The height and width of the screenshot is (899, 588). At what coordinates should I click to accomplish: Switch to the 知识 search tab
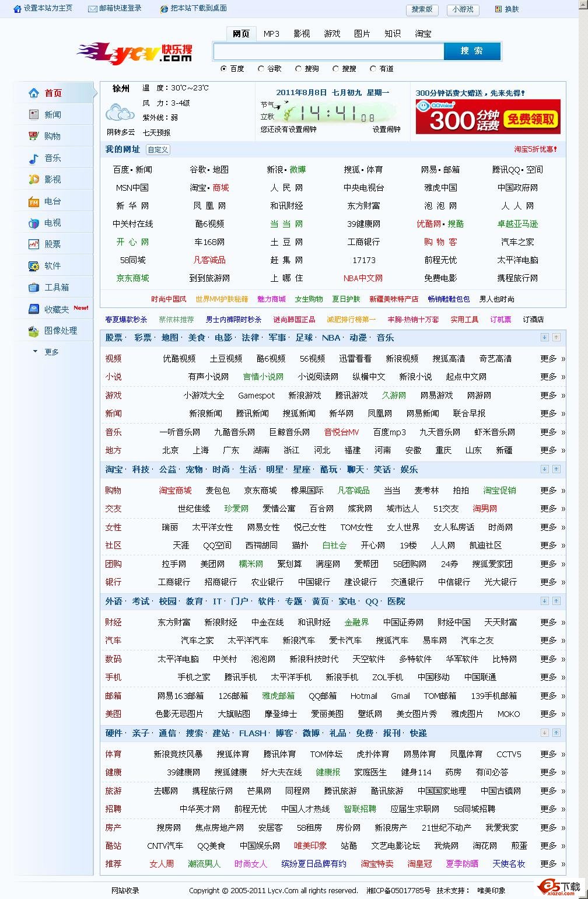(393, 34)
